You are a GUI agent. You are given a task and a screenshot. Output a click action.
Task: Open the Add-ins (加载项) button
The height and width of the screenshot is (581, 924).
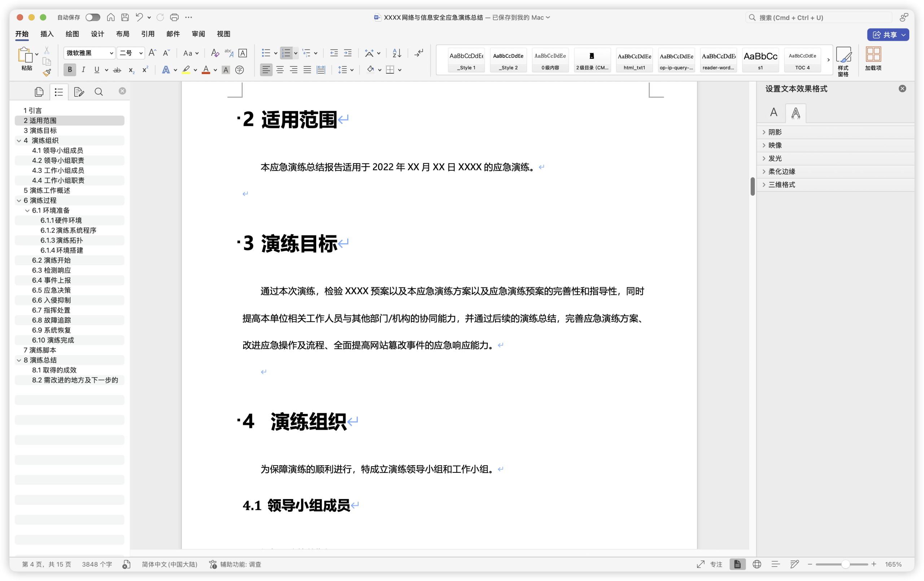click(x=873, y=59)
